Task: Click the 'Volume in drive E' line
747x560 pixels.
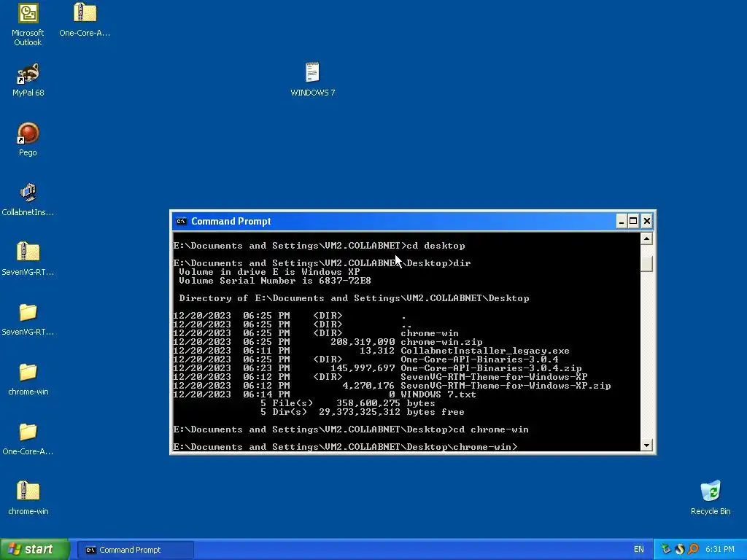Action: [269, 272]
